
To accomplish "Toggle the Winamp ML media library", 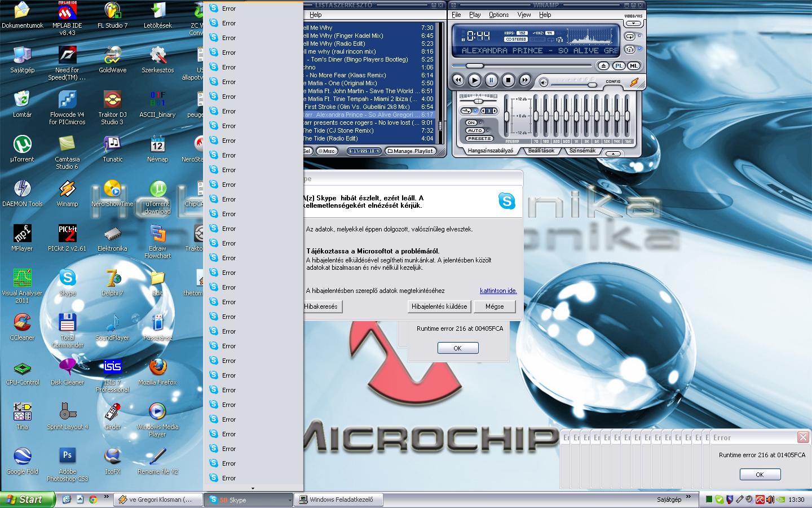I will point(633,66).
